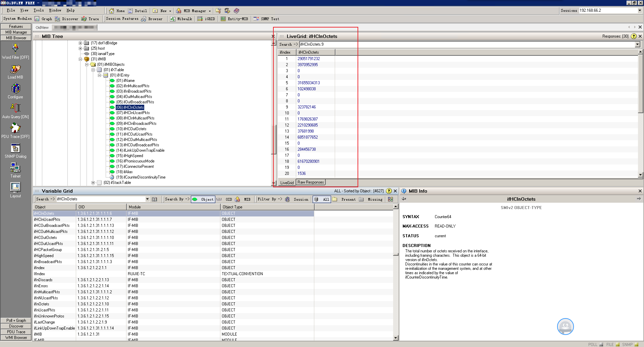Open the LiveGrid search dropdown
644x347 pixels.
637,44
